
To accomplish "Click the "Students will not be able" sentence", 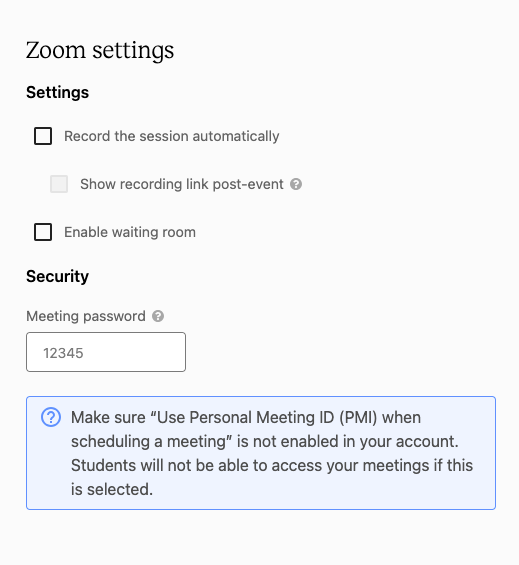I will pyautogui.click(x=272, y=465).
